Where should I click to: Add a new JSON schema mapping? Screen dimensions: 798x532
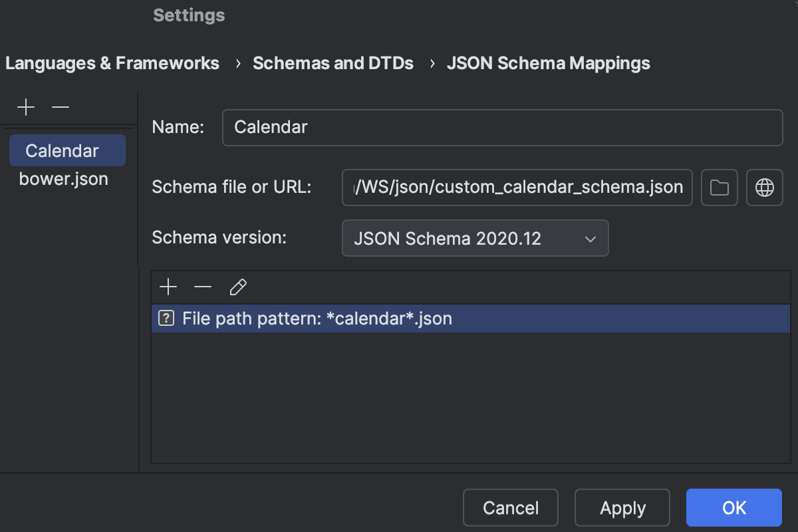tap(25, 106)
